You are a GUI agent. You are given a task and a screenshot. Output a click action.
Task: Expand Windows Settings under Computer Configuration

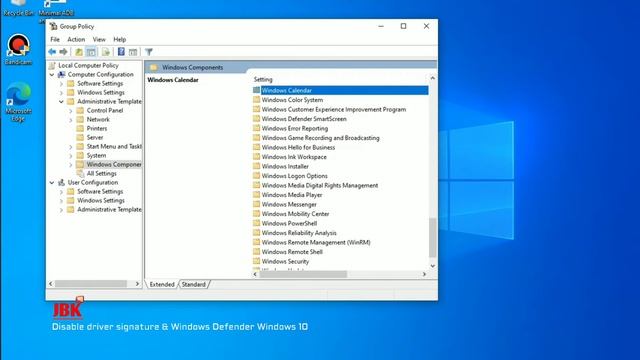click(x=61, y=93)
